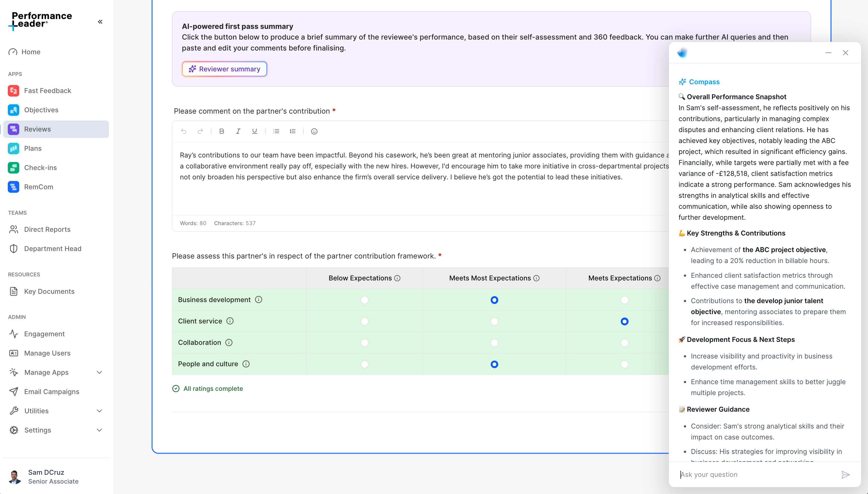This screenshot has height=494, width=868.
Task: Expand the Manage Apps menu
Action: pos(99,372)
